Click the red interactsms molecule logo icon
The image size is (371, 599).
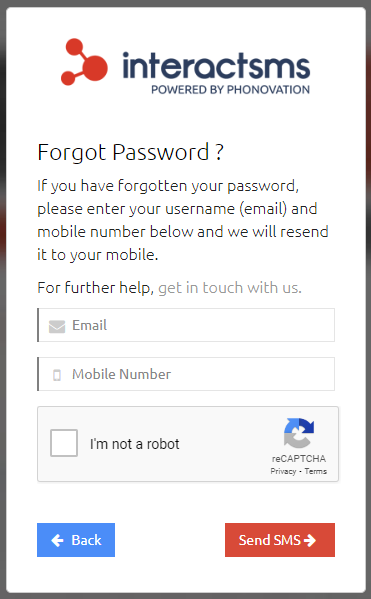coord(84,62)
